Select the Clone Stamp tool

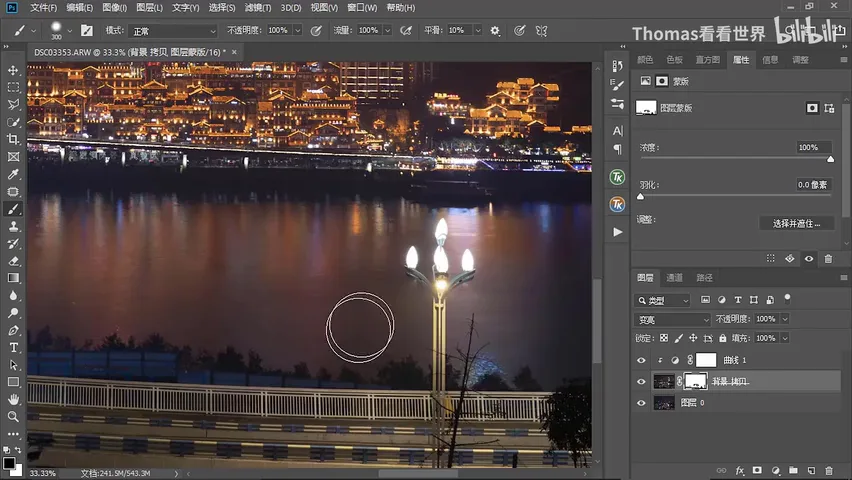click(13, 226)
